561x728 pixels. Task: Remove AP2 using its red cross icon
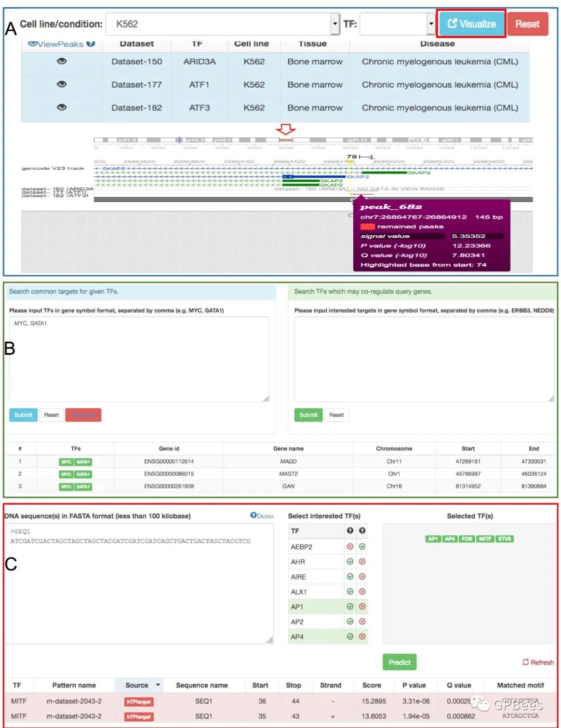362,622
